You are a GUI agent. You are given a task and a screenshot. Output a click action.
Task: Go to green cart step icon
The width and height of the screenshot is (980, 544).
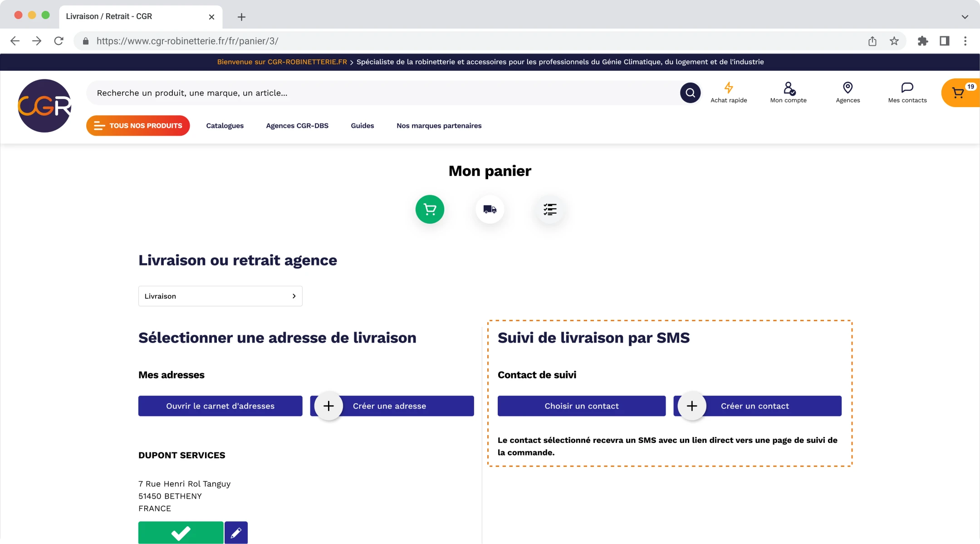click(x=430, y=209)
